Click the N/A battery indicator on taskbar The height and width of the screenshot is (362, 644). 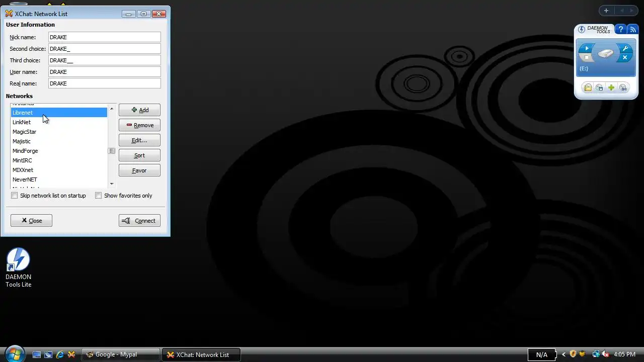(541, 354)
